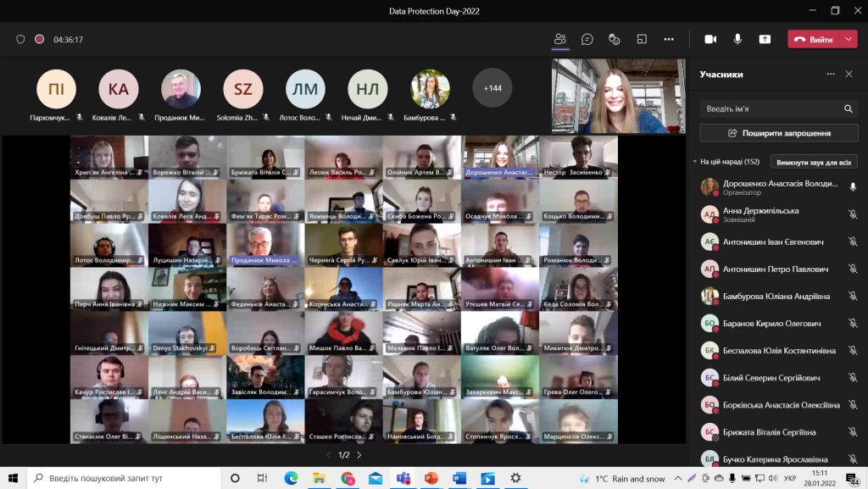Click 'Вимкнути звук для всіх' button
Screen dimensions: 868x489
813,161
